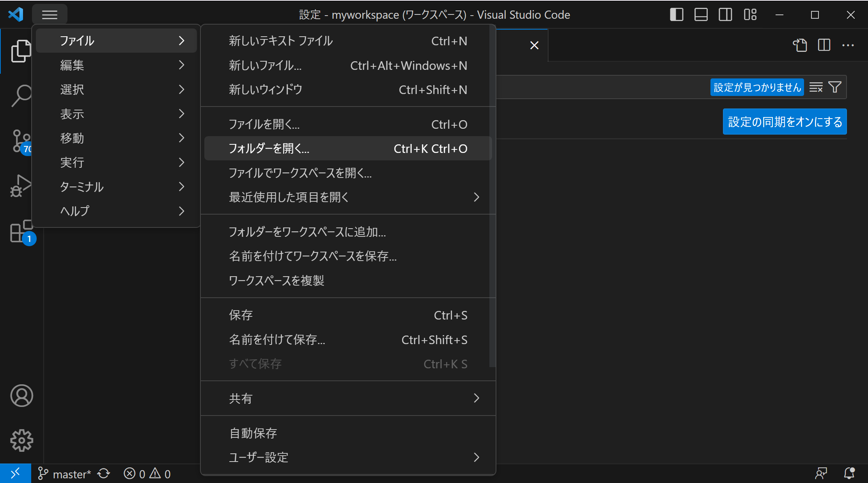Open the customize layout icon
The width and height of the screenshot is (868, 483).
coord(750,15)
